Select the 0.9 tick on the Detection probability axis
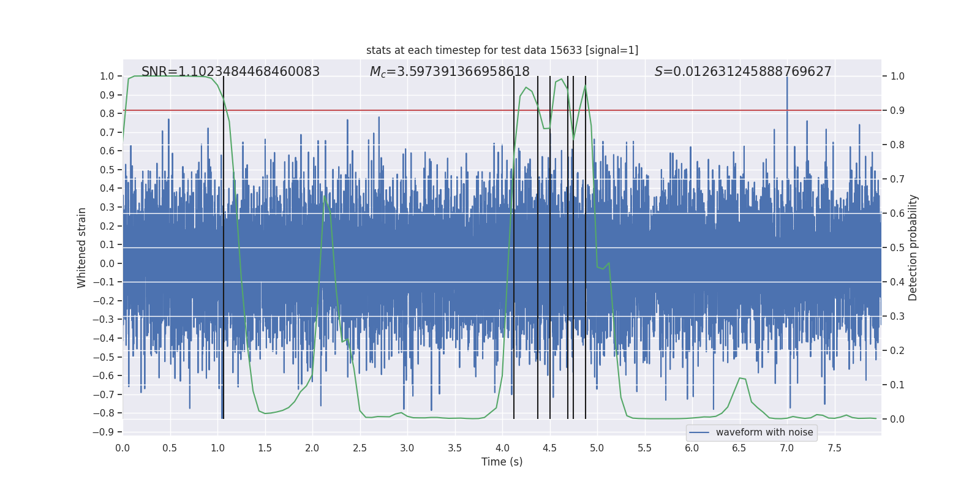Viewport: 980px width, 490px height. (897, 110)
